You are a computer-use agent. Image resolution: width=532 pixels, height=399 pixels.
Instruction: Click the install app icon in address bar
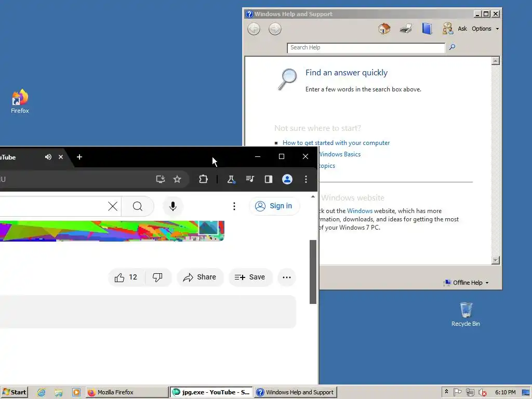(160, 179)
